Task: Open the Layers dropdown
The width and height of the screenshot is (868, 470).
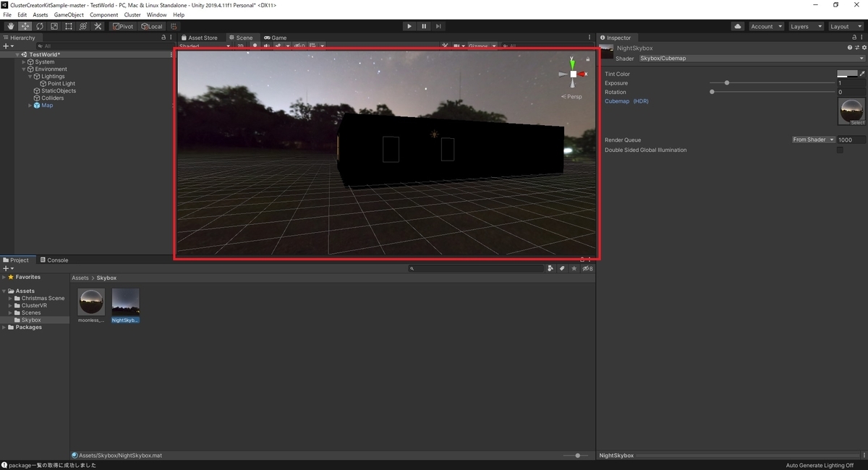Action: 805,27
